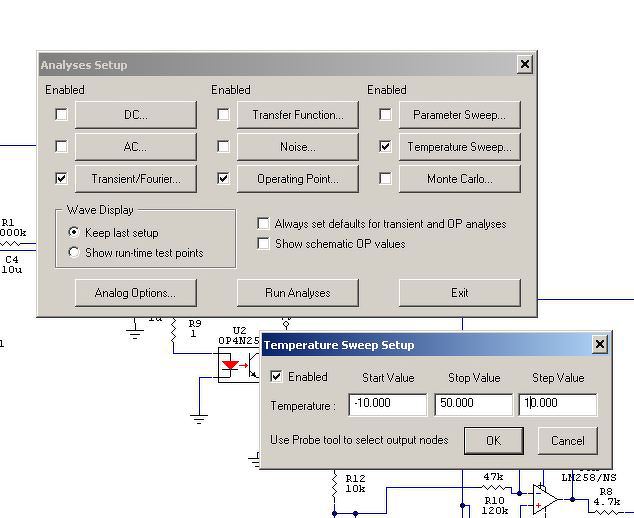Enable the AC analysis checkbox
Image resolution: width=634 pixels, height=518 pixels.
(x=61, y=146)
